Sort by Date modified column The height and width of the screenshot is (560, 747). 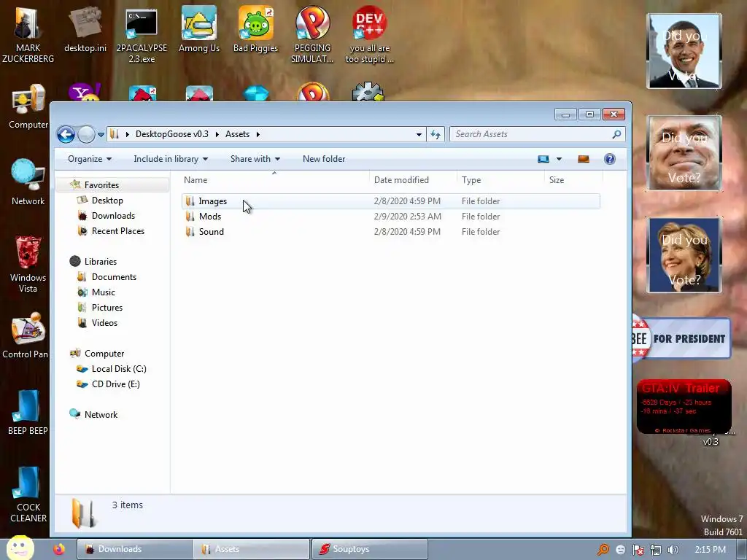click(x=413, y=180)
